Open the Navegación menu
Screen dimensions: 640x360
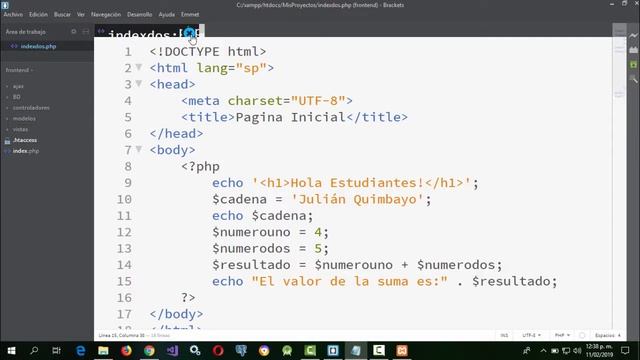tap(106, 14)
